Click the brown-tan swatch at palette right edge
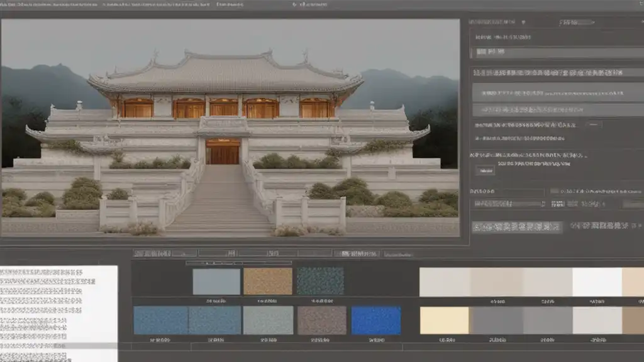This screenshot has width=644, height=362. click(633, 321)
